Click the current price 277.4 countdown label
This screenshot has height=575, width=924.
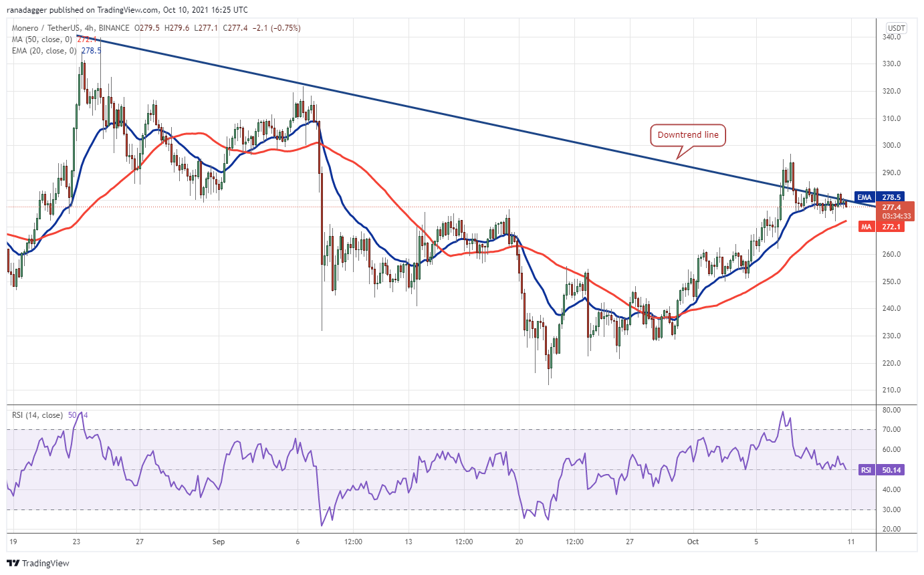point(895,211)
